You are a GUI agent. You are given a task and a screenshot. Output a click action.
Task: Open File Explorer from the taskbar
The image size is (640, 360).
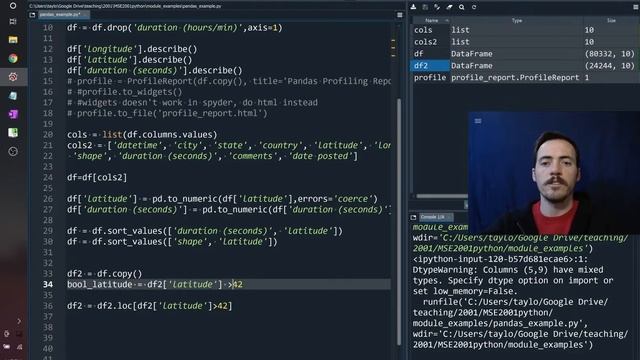[13, 40]
